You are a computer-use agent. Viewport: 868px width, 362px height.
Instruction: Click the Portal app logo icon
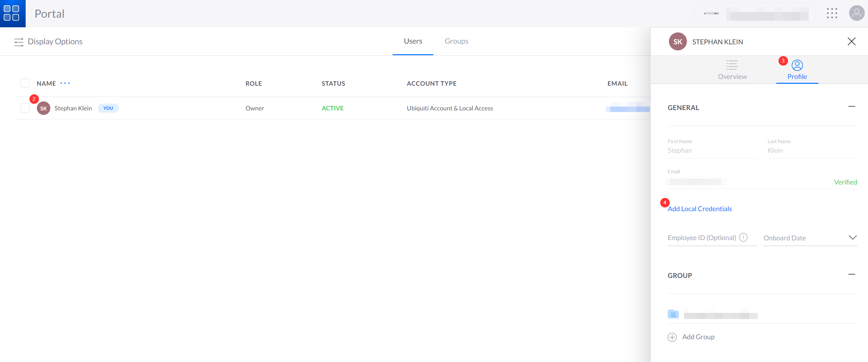coord(12,13)
